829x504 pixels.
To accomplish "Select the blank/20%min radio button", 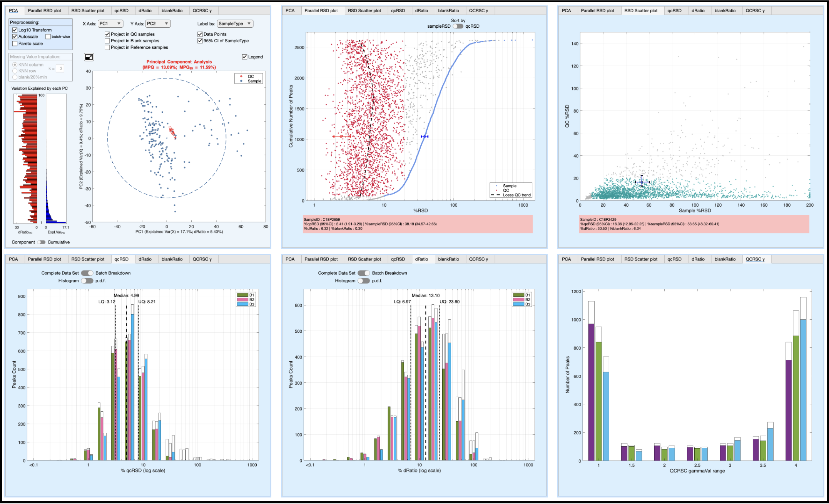I will [15, 77].
